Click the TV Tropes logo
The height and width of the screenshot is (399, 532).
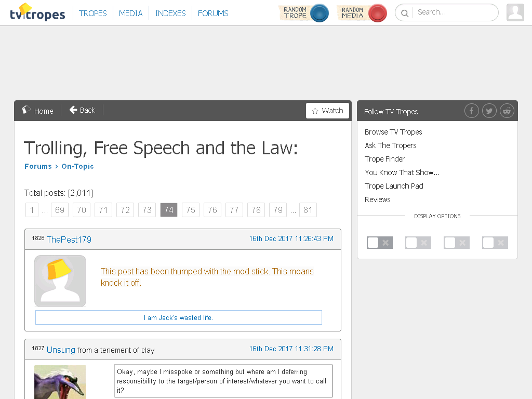point(37,12)
